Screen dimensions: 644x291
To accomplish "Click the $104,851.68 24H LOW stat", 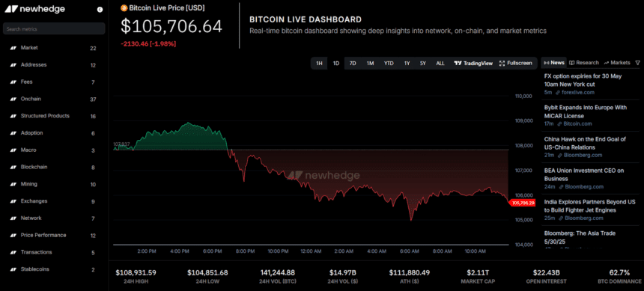I will [x=207, y=277].
